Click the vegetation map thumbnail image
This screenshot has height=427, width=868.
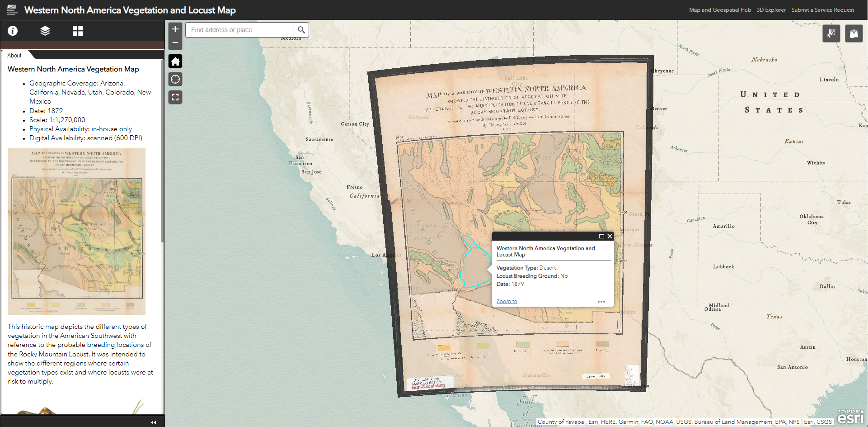76,231
